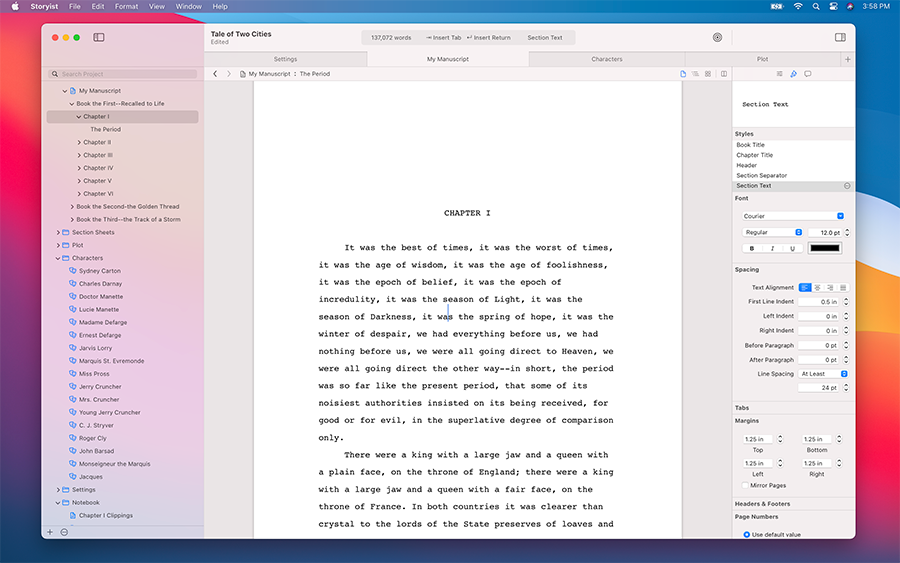Open the Format menu
The width and height of the screenshot is (900, 563).
pyautogui.click(x=126, y=6)
